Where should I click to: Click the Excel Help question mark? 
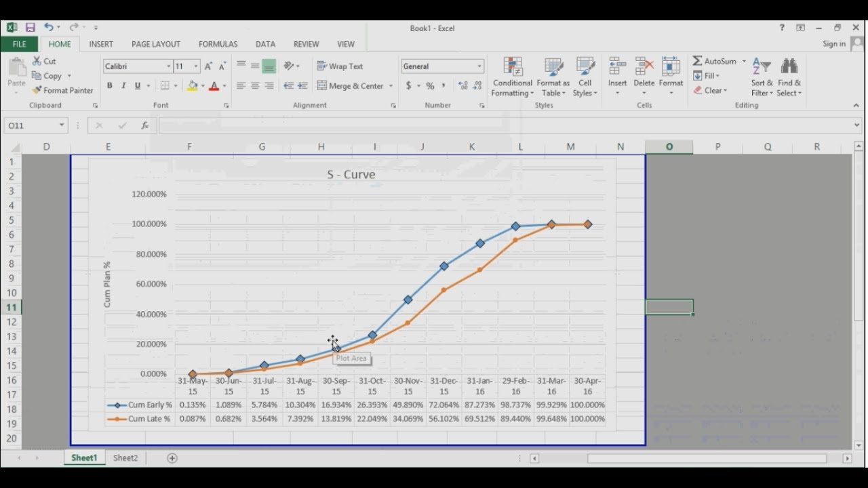tap(782, 28)
